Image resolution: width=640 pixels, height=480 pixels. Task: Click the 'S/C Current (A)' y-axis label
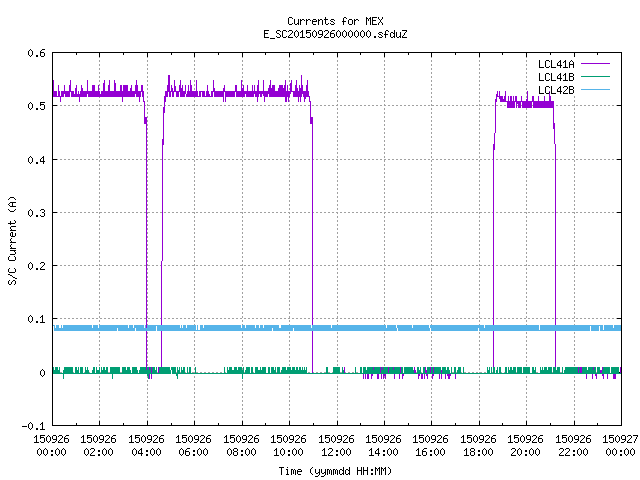pos(13,241)
